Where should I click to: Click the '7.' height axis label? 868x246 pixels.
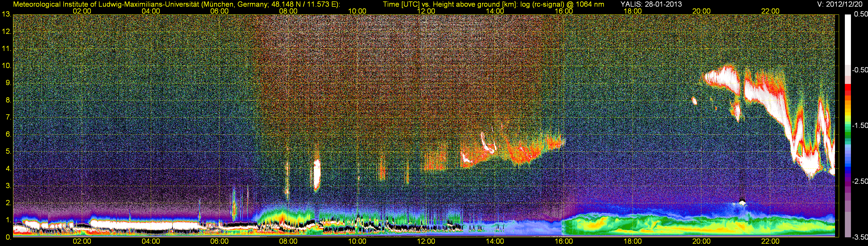(8, 117)
